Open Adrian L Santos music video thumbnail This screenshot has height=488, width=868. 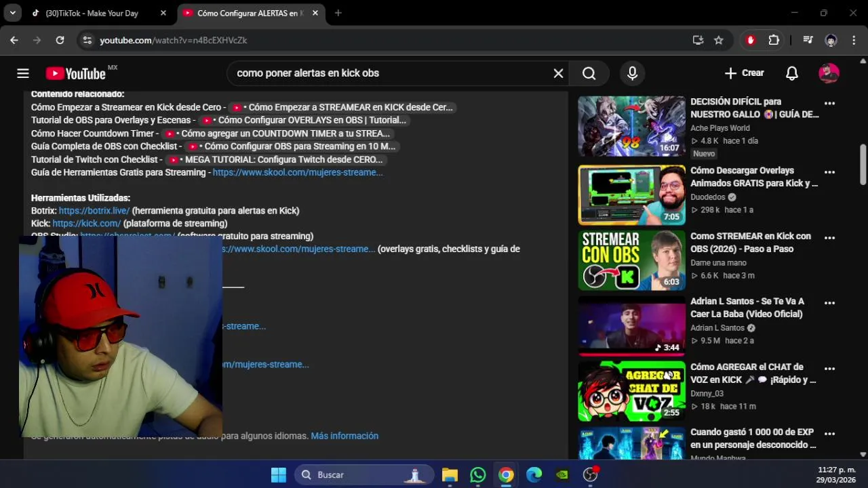631,326
